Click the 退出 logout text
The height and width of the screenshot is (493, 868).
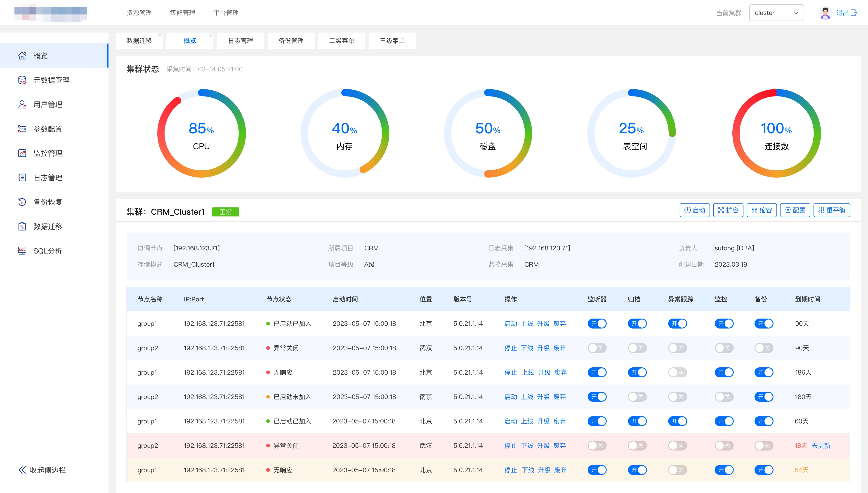pos(843,13)
